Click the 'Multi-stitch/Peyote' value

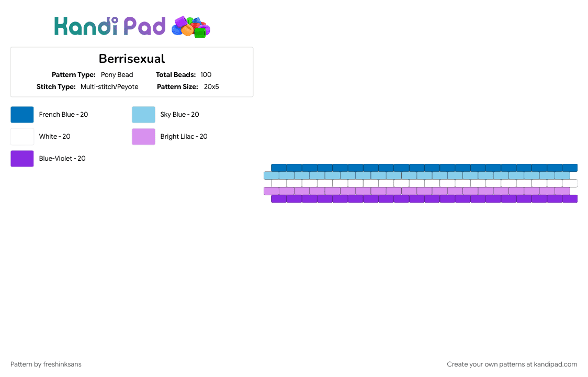(109, 87)
